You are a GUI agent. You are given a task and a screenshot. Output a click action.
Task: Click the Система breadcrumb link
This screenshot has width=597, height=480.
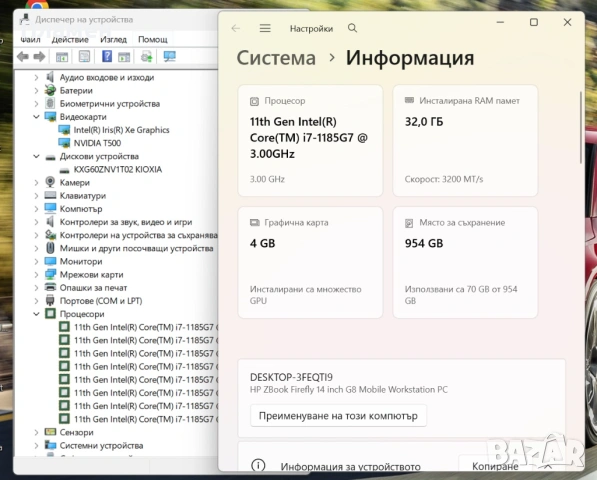click(276, 58)
